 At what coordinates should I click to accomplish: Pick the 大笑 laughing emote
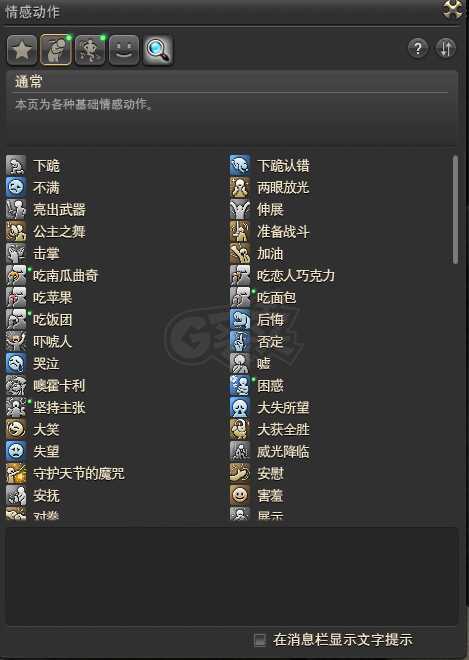pyautogui.click(x=33, y=429)
